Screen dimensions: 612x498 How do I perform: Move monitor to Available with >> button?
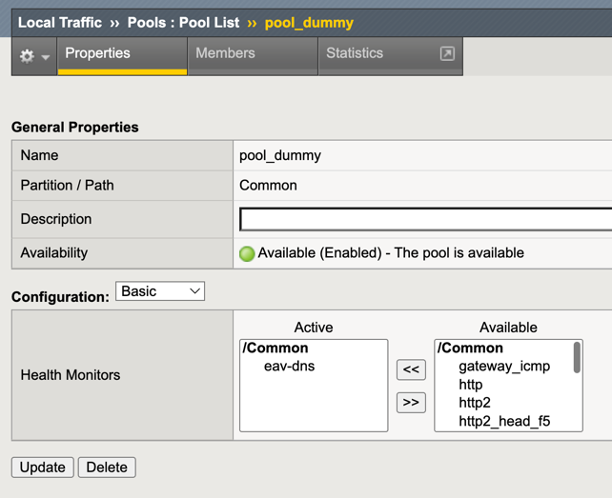tap(411, 402)
